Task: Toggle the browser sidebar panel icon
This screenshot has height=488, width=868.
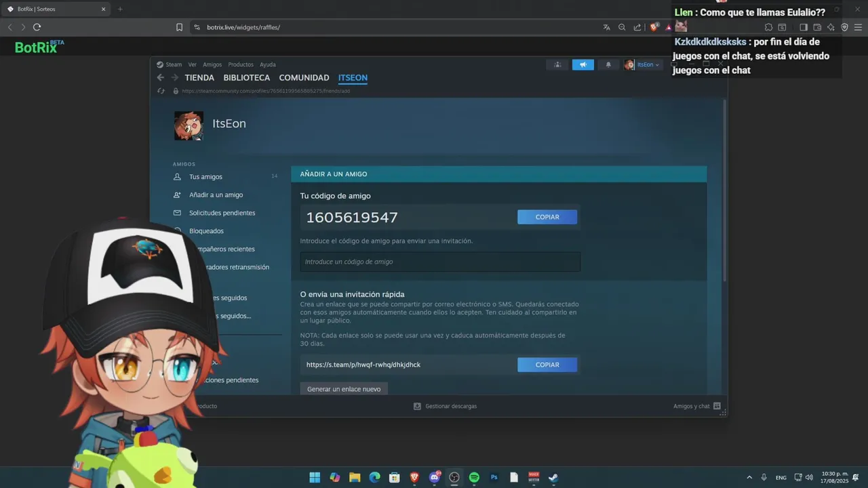Action: (x=804, y=27)
